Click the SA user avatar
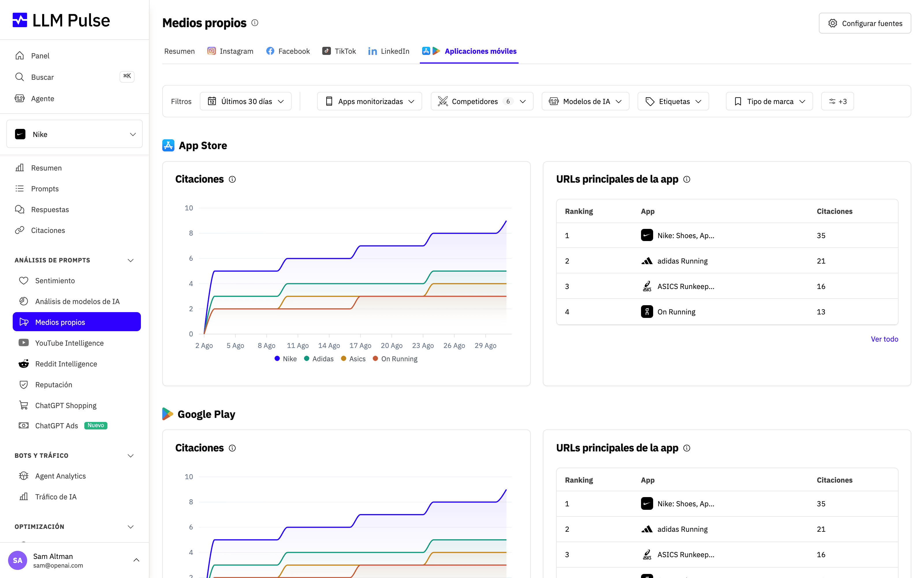The width and height of the screenshot is (924, 578). pos(18,560)
